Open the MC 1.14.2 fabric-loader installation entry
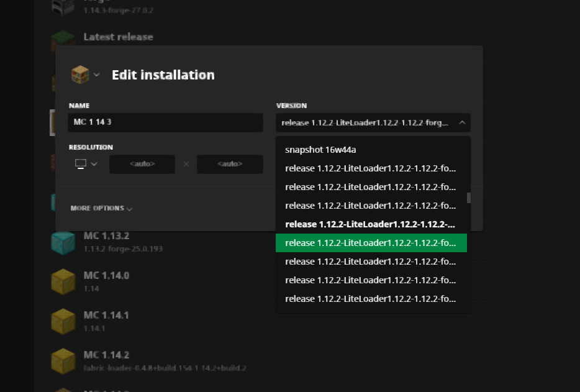This screenshot has width=580, height=392. 165,361
